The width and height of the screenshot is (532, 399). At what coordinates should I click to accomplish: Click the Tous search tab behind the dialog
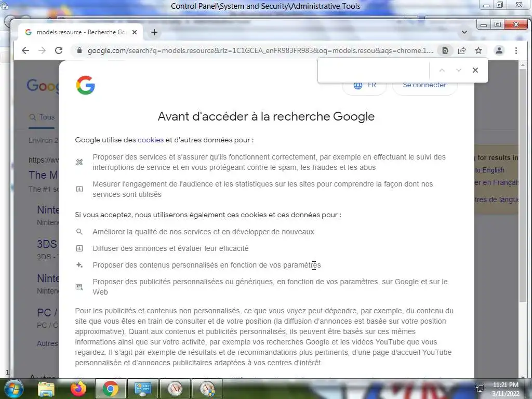point(42,117)
